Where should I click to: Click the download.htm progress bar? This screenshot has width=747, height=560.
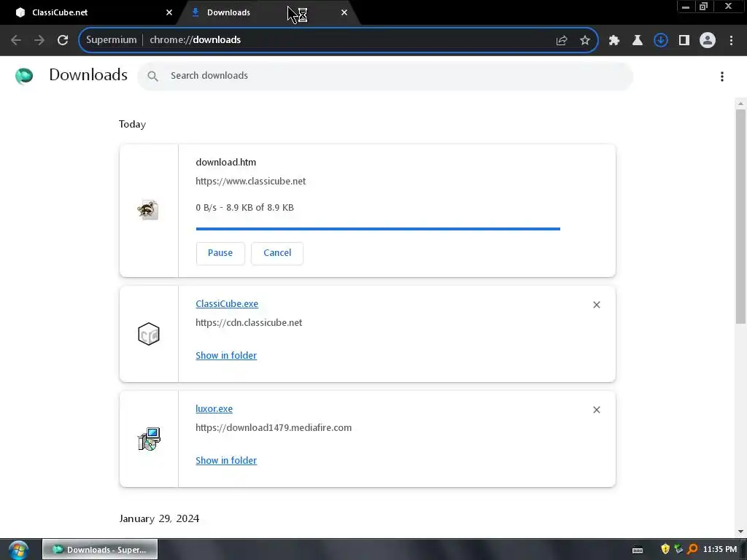(x=378, y=229)
